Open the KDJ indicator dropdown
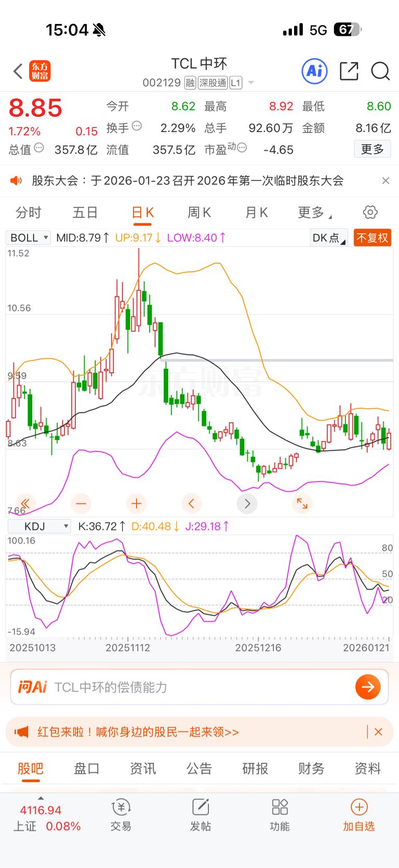The width and height of the screenshot is (399, 868). pos(39,526)
